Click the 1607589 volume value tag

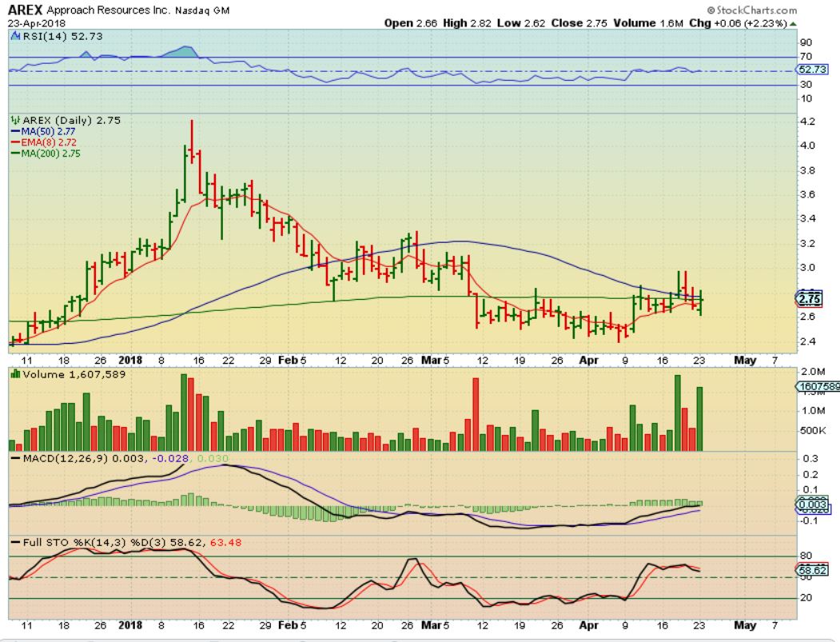coord(818,386)
